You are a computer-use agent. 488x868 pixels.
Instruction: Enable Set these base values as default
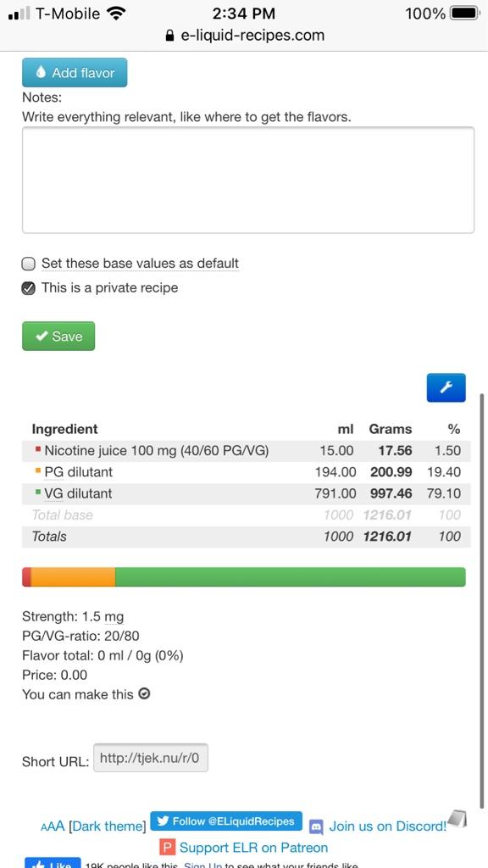pyautogui.click(x=29, y=264)
